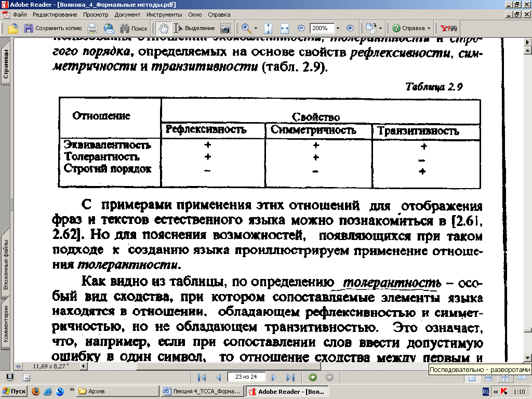Click Сохранить копию save button
This screenshot has width=532, height=399.
52,28
